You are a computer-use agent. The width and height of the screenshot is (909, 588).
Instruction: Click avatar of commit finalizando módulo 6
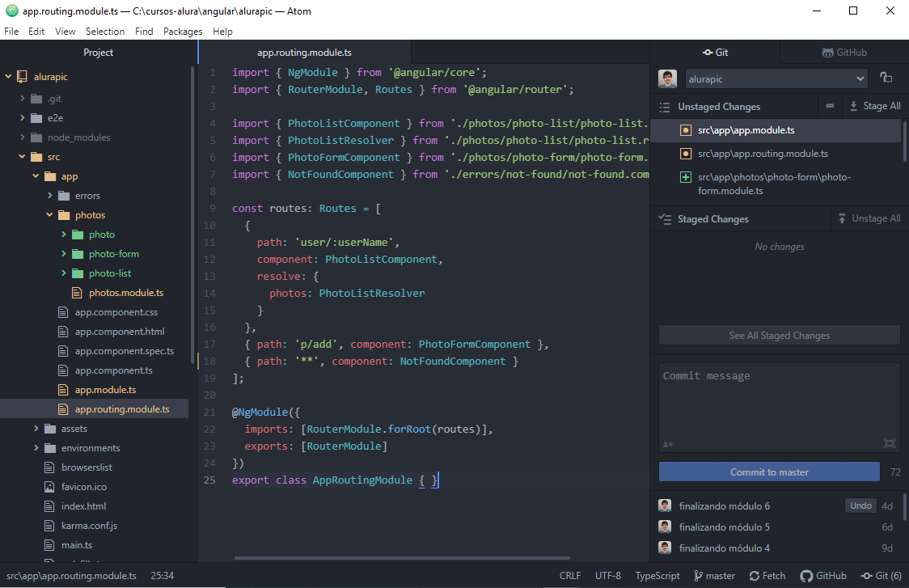pos(665,506)
